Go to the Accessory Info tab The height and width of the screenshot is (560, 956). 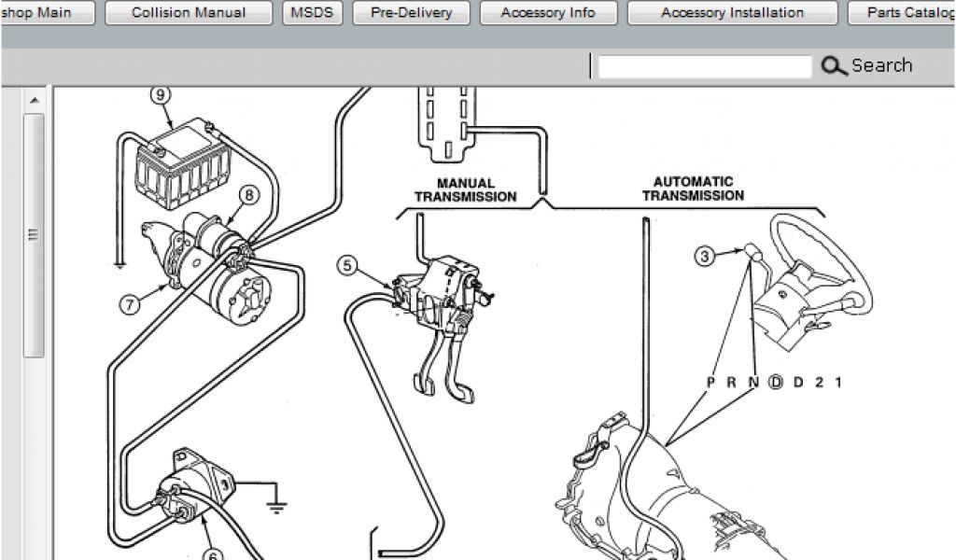[548, 13]
